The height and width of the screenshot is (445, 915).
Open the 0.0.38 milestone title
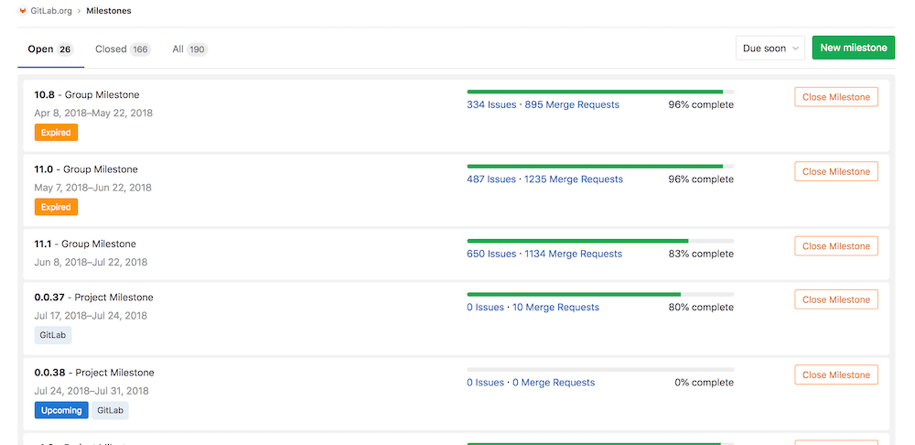tap(50, 372)
